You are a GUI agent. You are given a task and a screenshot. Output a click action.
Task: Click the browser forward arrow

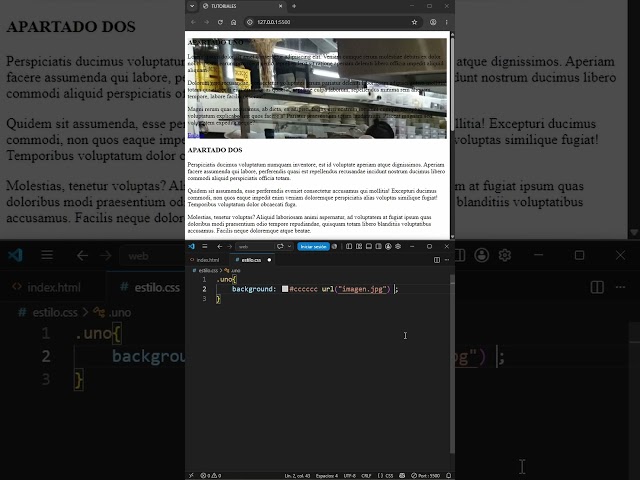[207, 22]
